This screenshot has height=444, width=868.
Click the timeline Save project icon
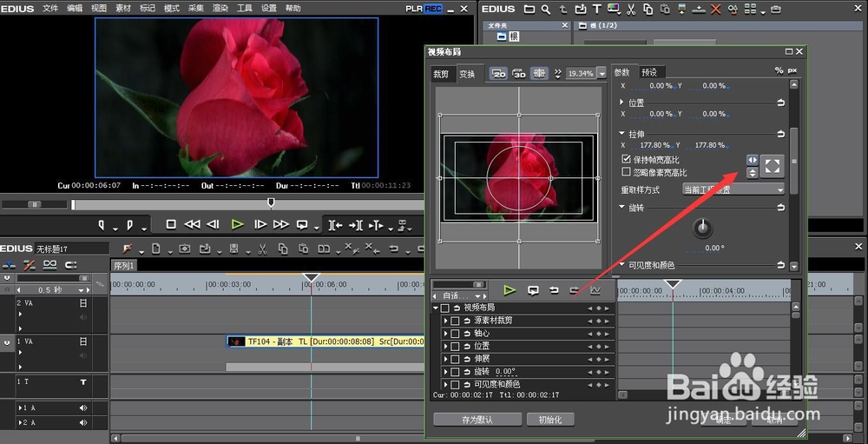pos(234,249)
